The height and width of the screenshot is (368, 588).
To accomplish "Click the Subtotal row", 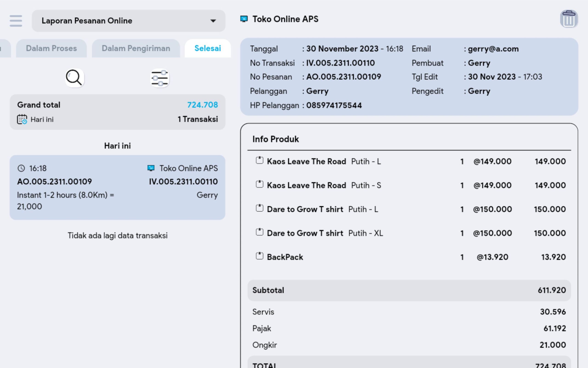I will point(409,290).
